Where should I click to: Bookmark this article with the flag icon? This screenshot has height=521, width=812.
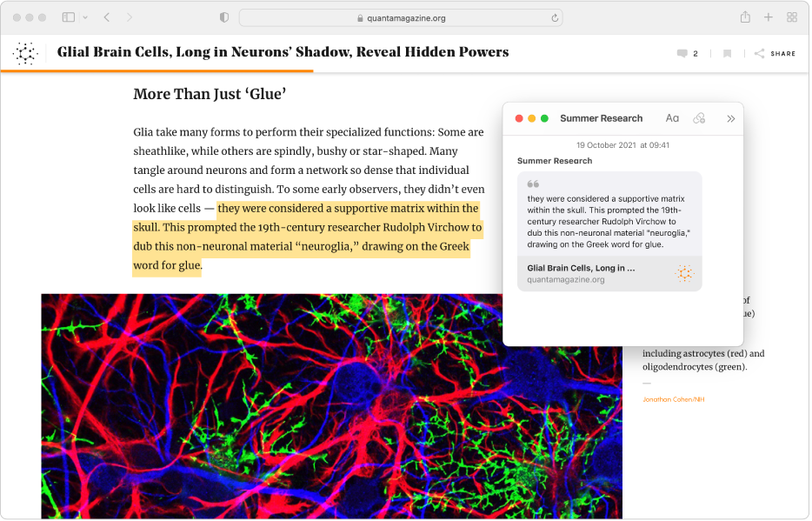pos(728,54)
